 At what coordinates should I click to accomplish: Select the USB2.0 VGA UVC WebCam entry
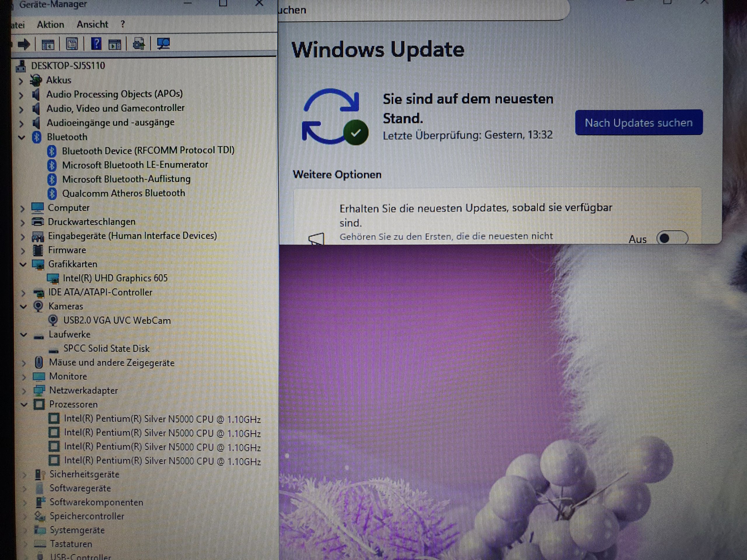coord(117,320)
